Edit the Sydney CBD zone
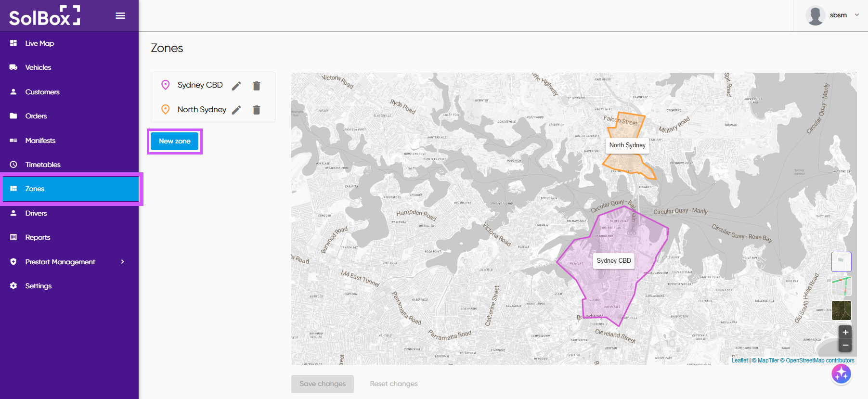The width and height of the screenshot is (868, 399). [236, 86]
